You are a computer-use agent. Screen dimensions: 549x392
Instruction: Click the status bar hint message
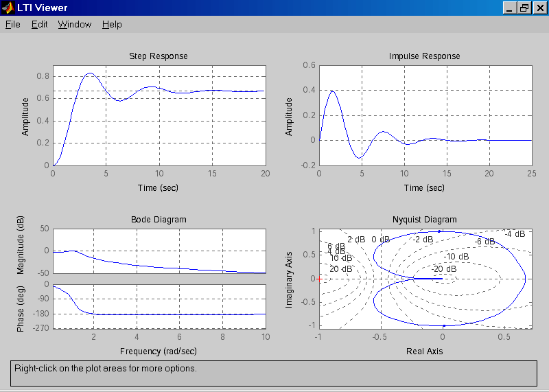click(x=106, y=369)
